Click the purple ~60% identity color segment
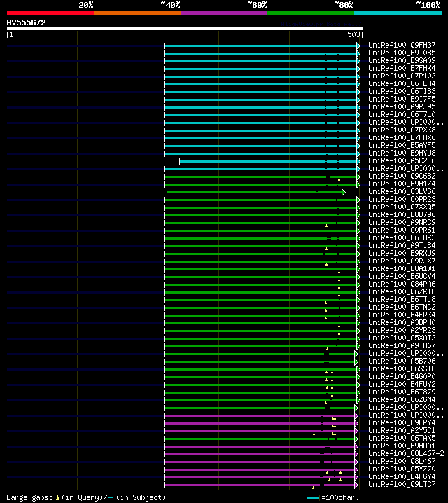This screenshot has width=448, height=503. coord(224,13)
